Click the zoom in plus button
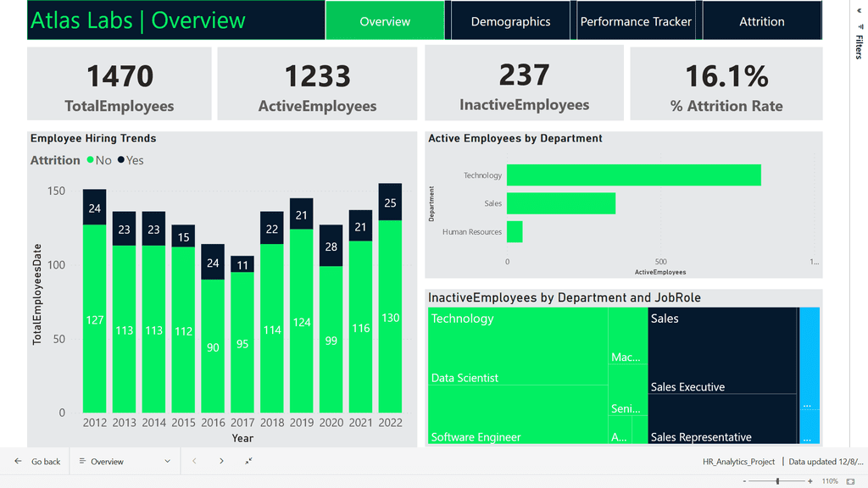Screen dimensions: 868x488 [x=810, y=481]
